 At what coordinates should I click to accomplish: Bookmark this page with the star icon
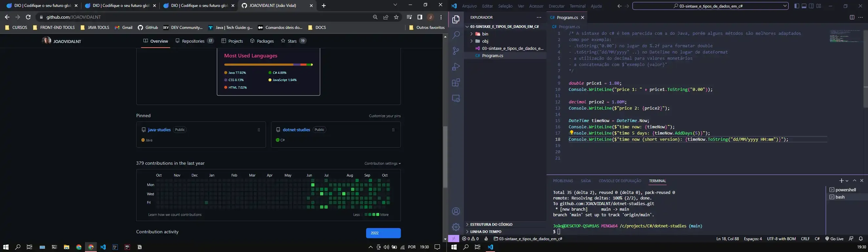click(x=396, y=17)
